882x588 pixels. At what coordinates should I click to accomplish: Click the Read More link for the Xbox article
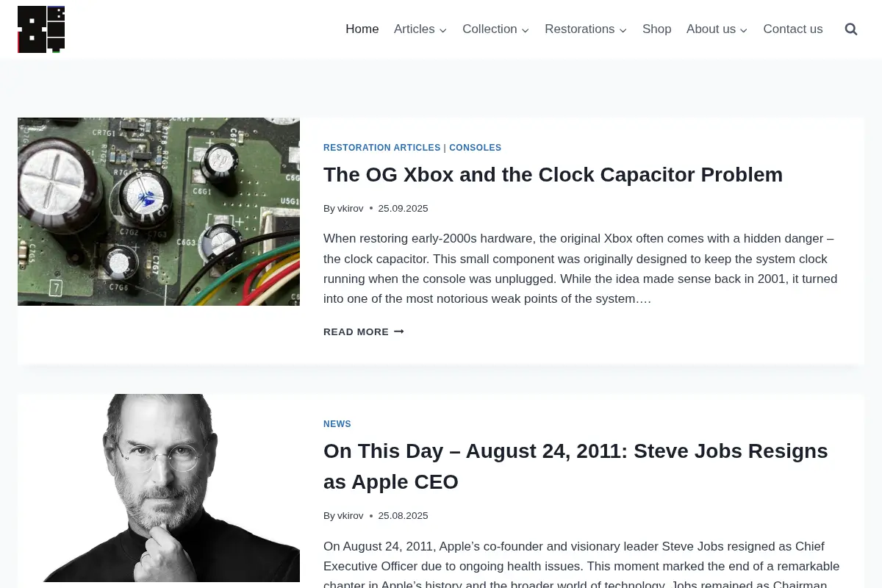[364, 331]
